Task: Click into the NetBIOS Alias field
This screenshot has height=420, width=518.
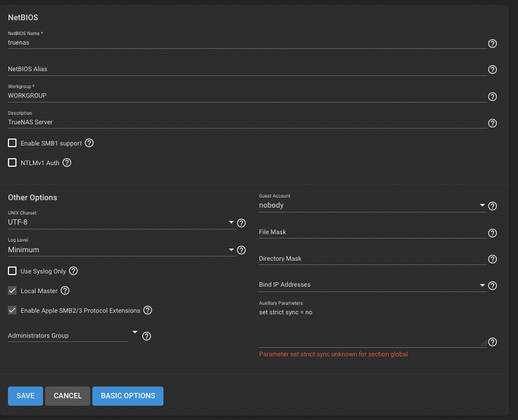Action: click(247, 69)
